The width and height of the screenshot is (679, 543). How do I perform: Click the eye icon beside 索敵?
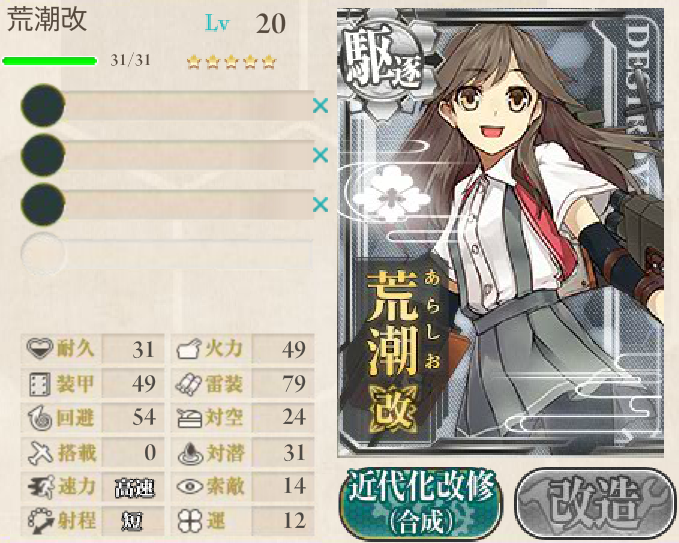(x=190, y=487)
